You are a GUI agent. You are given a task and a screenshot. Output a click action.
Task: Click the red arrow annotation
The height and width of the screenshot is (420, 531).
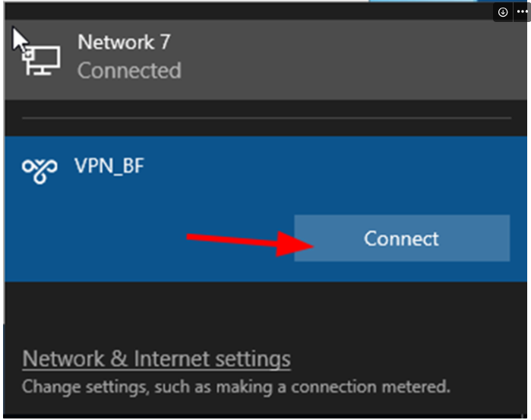coord(243,242)
